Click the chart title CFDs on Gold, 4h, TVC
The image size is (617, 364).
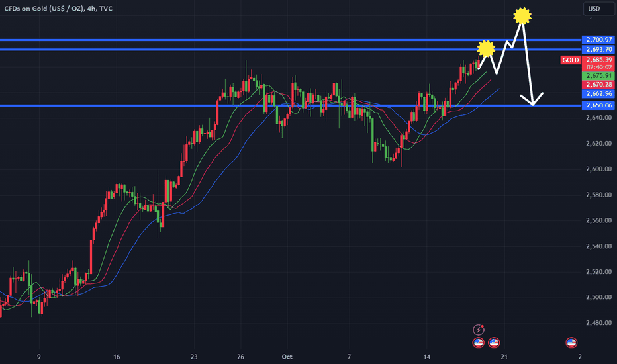coord(58,8)
